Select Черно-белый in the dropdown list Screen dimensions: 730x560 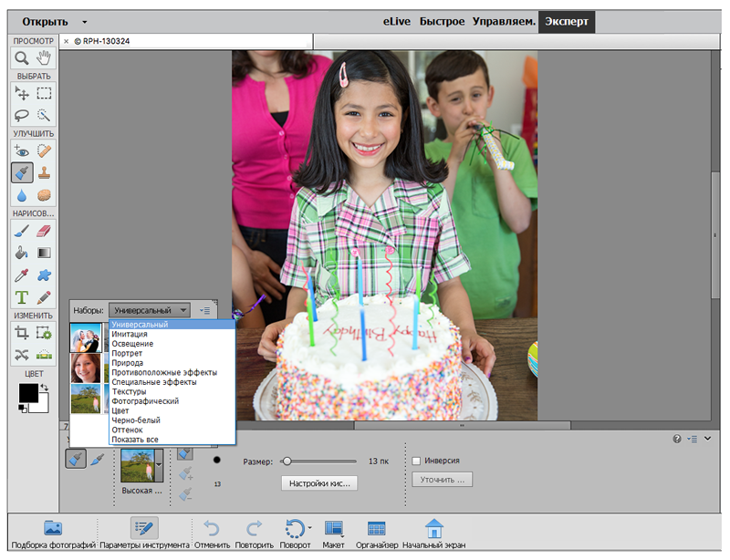pyautogui.click(x=137, y=420)
